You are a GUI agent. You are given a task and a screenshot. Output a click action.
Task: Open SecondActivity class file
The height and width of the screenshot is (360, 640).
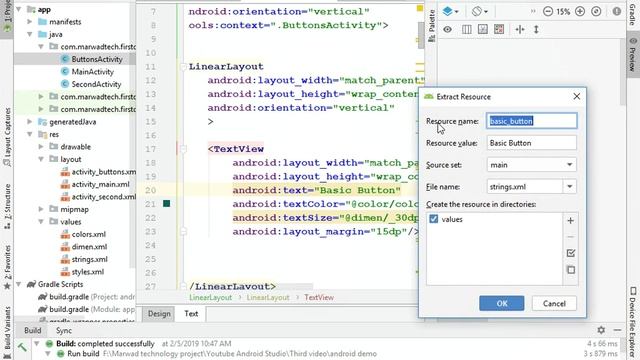coord(96,84)
